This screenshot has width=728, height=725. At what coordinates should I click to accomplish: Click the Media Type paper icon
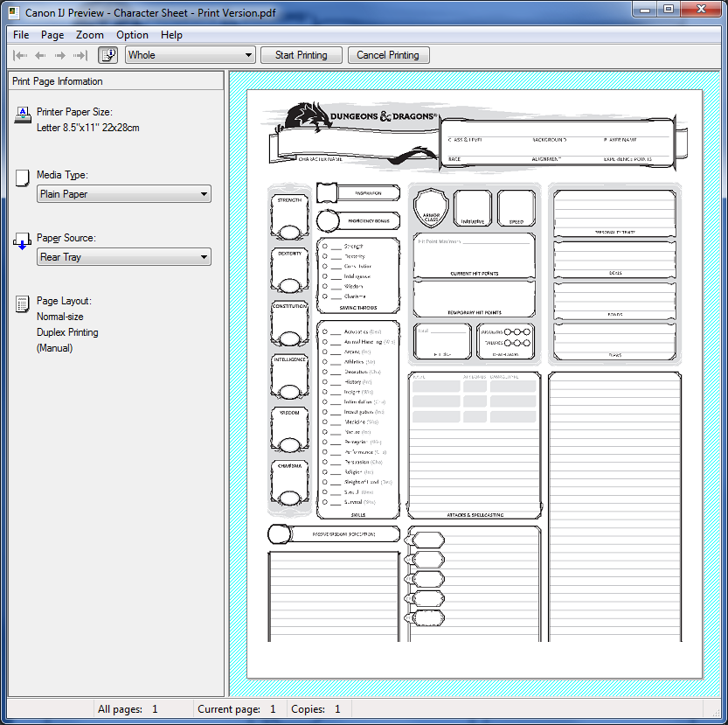(x=23, y=178)
